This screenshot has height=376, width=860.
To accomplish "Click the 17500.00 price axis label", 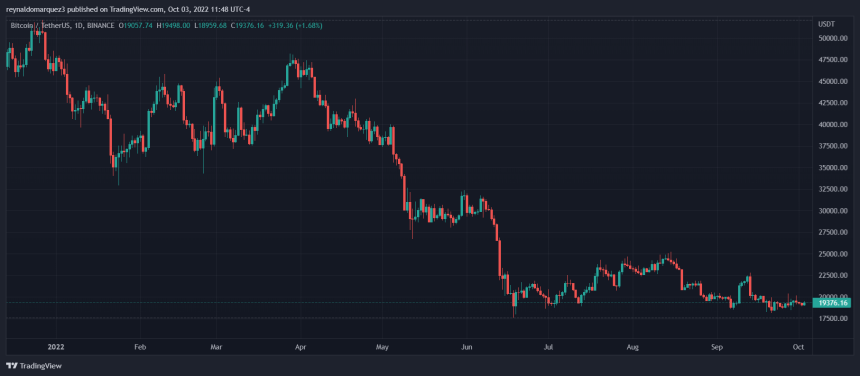I will pyautogui.click(x=832, y=318).
